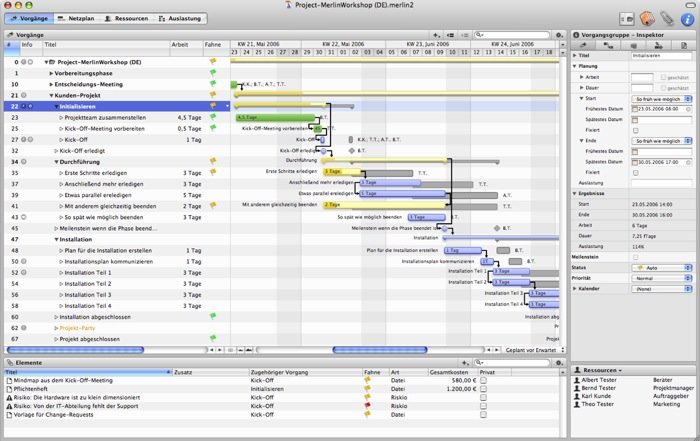Toggle Privat checkbox for Vorlage für Change-Requests
Screen dimensions: 700x441
pyautogui.click(x=483, y=415)
